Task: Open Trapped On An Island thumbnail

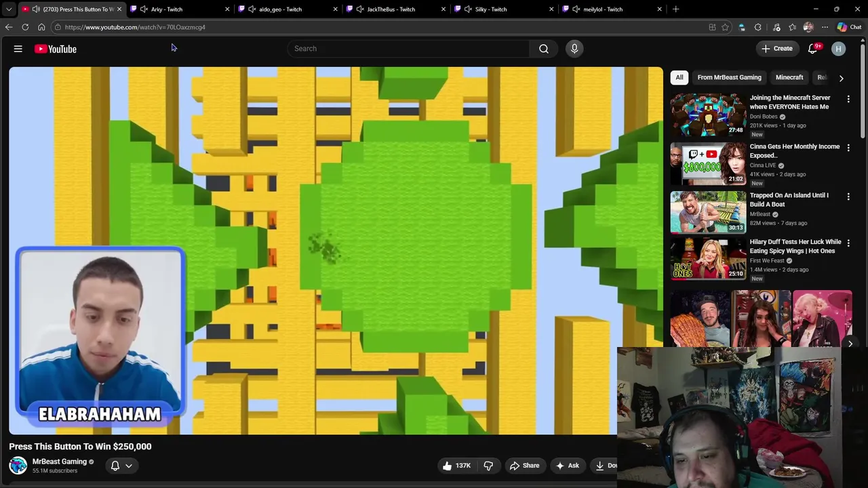Action: click(x=708, y=212)
